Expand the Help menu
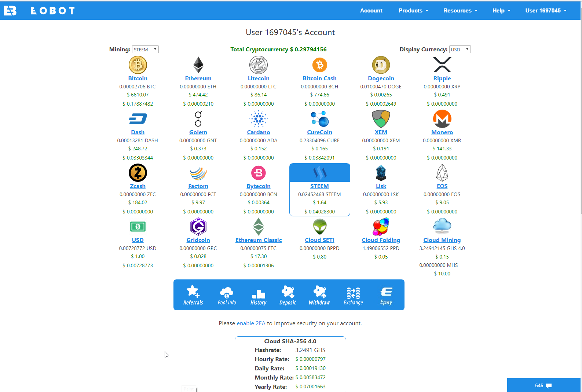The width and height of the screenshot is (582, 392). tap(501, 11)
